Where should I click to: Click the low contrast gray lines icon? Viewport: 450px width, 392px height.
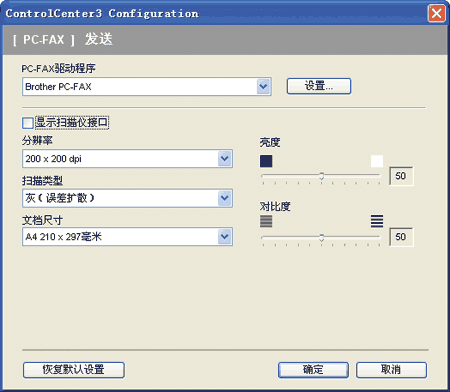click(266, 221)
